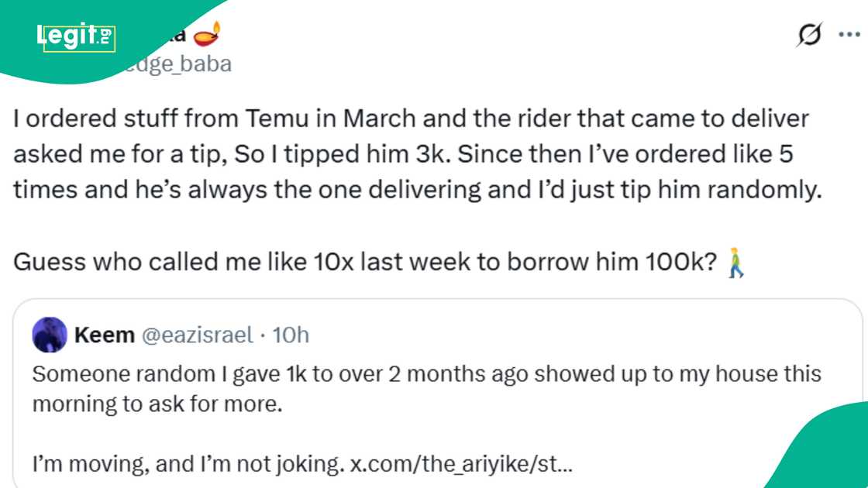Click the three-dot more options icon
Screen dimensions: 868x488
click(849, 35)
